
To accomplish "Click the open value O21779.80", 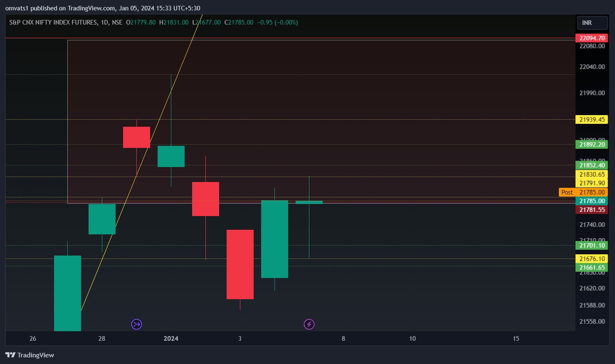I will click(x=141, y=22).
